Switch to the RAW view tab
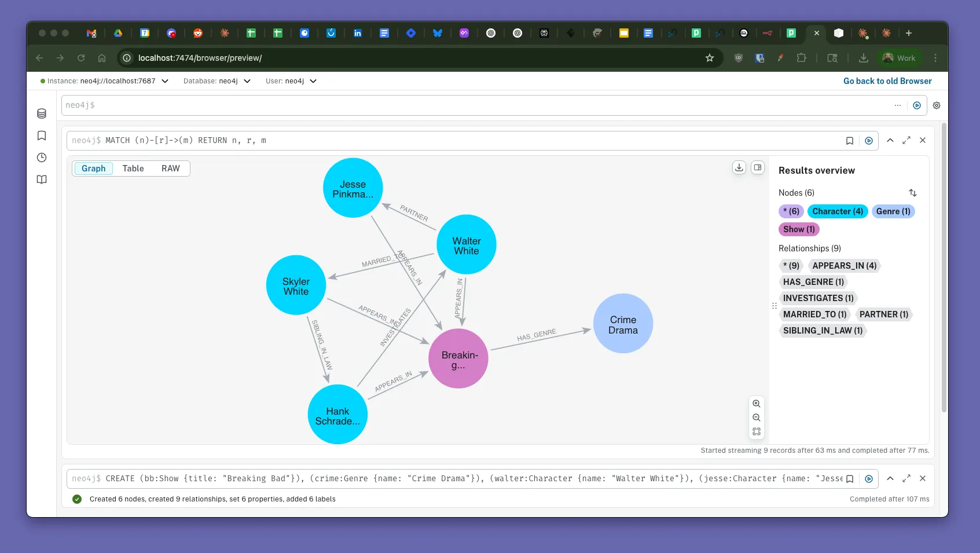The width and height of the screenshot is (980, 553). [x=171, y=169]
